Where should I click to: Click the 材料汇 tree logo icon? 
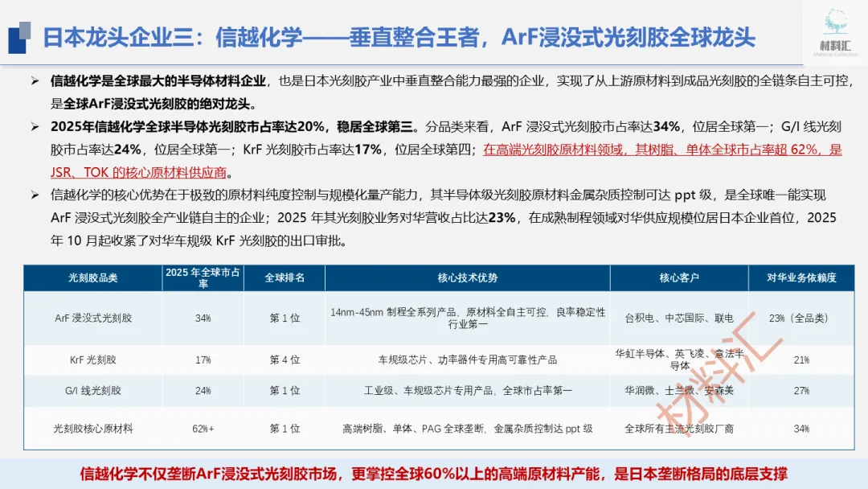pos(835,23)
